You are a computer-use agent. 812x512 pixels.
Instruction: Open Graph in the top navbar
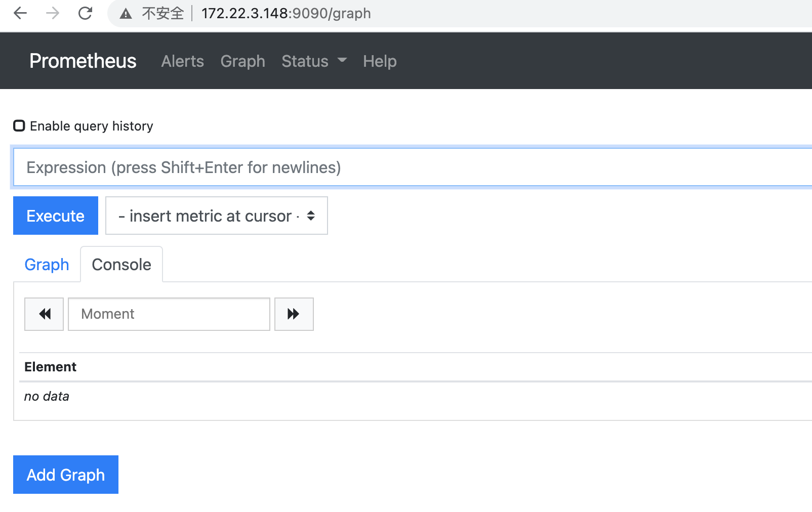pyautogui.click(x=242, y=61)
